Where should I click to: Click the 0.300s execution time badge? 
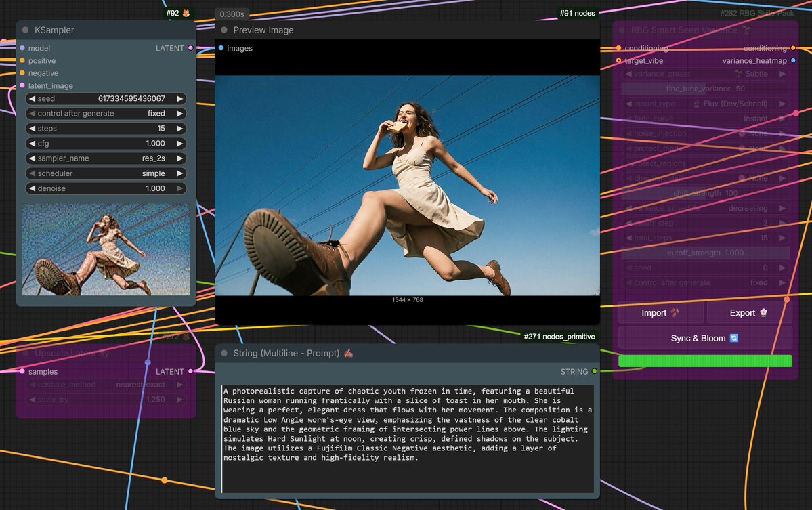[x=232, y=14]
